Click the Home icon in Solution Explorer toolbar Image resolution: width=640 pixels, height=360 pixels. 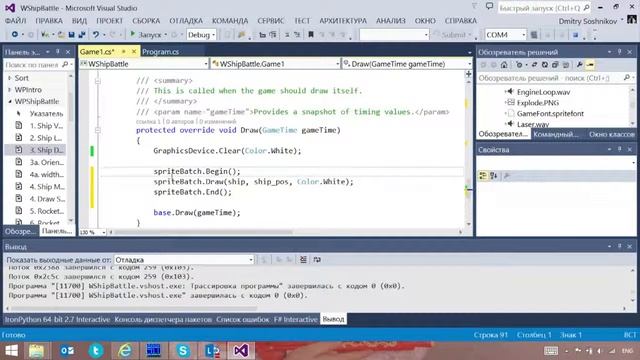504,64
